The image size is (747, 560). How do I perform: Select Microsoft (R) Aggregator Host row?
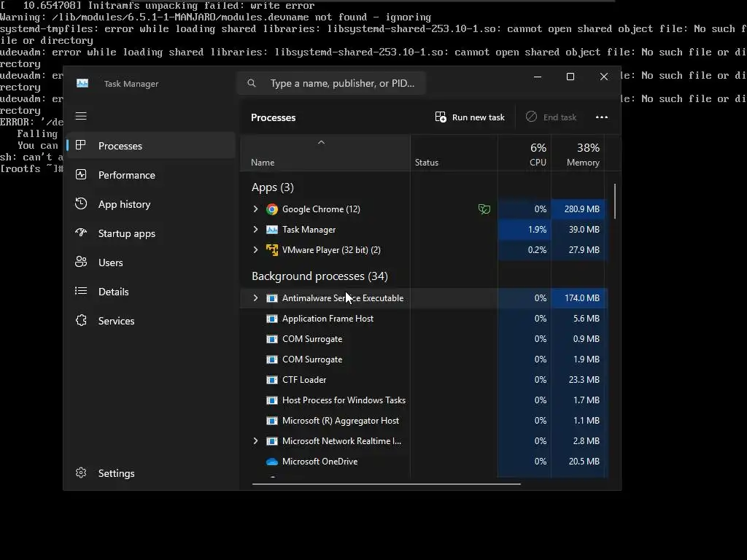click(x=424, y=421)
